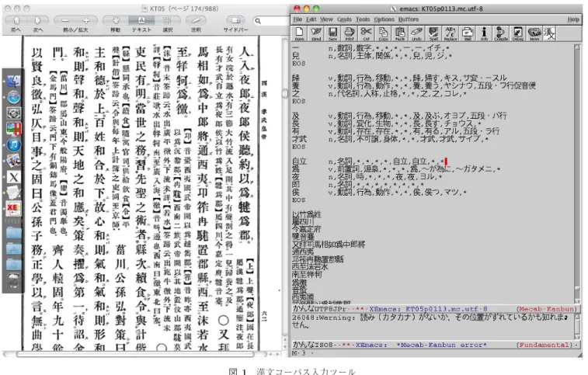Click the Emacs vertical scrollbar
588x375 pixels.
click(x=577, y=173)
